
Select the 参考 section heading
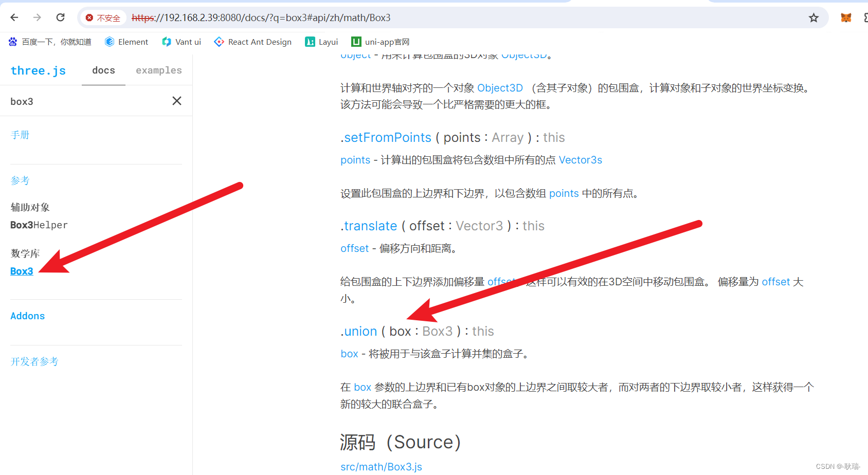[20, 180]
